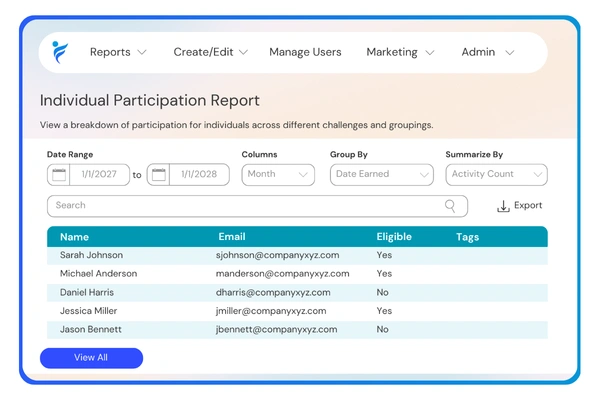This screenshot has width=600, height=400.
Task: Select the Sarah Johnson row name
Action: [x=91, y=255]
